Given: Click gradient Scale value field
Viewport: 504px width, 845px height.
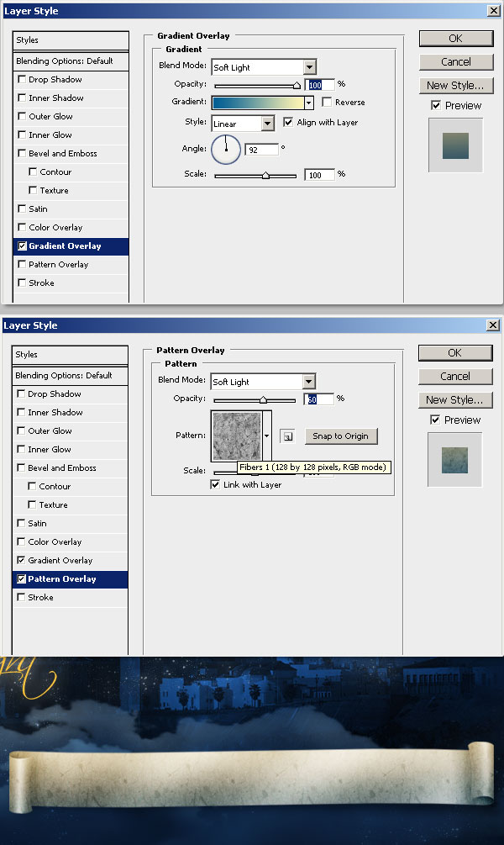Looking at the screenshot, I should click(x=319, y=175).
